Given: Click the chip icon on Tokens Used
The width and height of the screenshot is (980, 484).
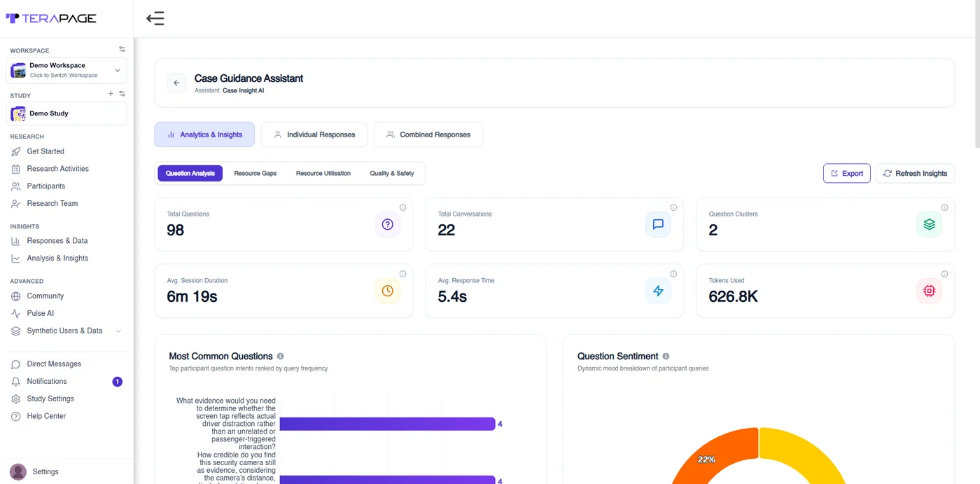Looking at the screenshot, I should click(x=929, y=291).
